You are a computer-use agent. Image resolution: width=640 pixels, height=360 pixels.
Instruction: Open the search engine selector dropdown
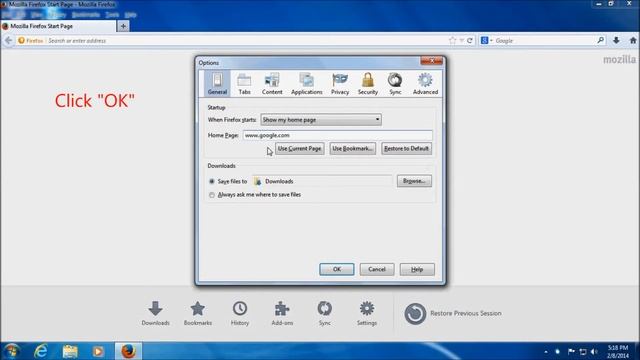(x=487, y=40)
